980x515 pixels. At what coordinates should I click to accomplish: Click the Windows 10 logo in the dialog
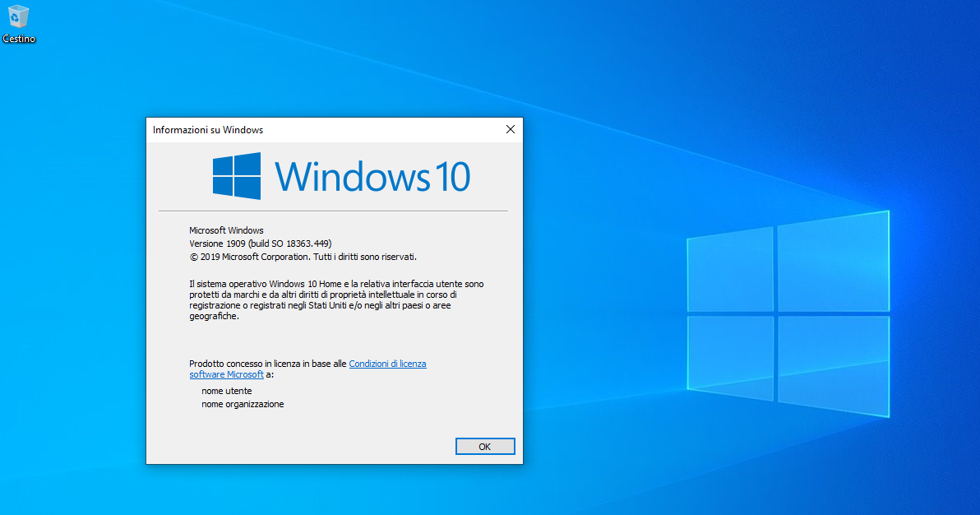pos(341,176)
